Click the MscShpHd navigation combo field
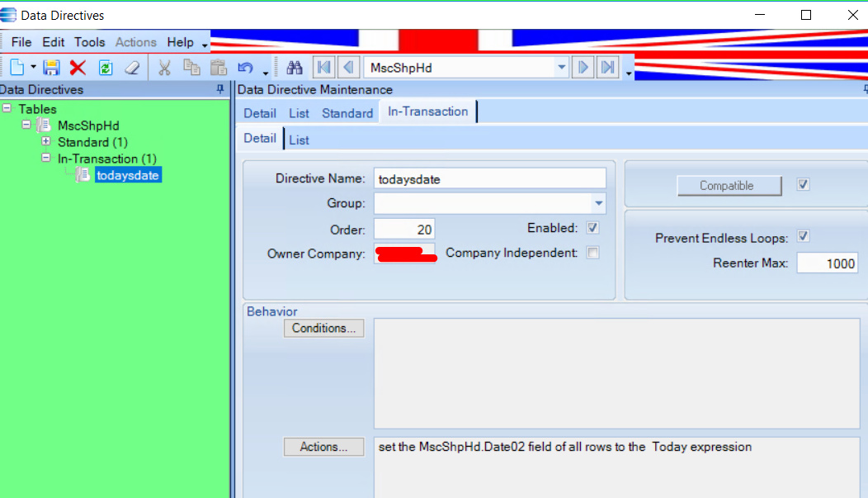868x498 pixels. pyautogui.click(x=466, y=68)
